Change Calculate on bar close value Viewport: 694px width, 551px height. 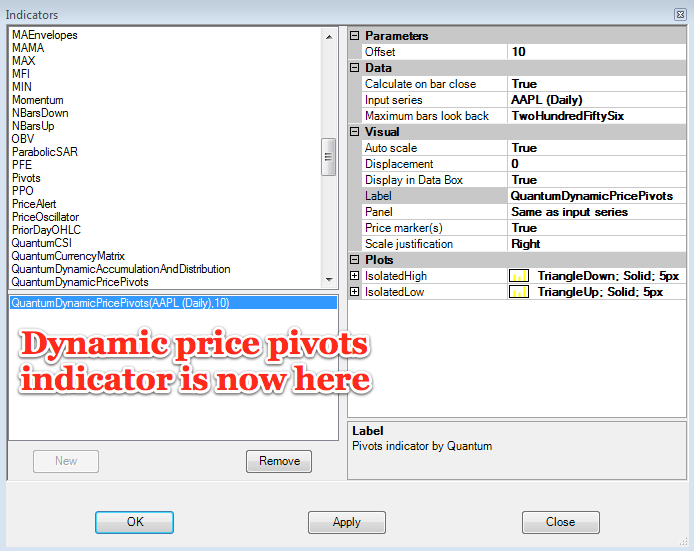click(x=597, y=84)
